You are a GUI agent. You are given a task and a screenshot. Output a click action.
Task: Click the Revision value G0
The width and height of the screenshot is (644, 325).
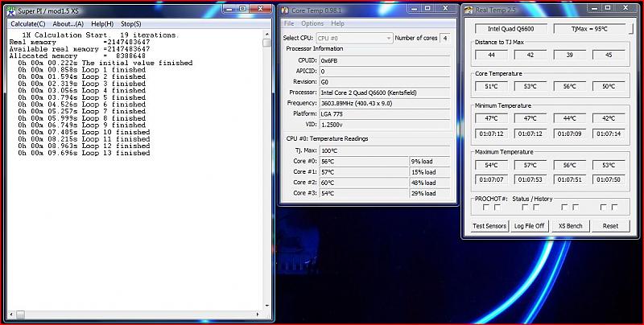(385, 82)
